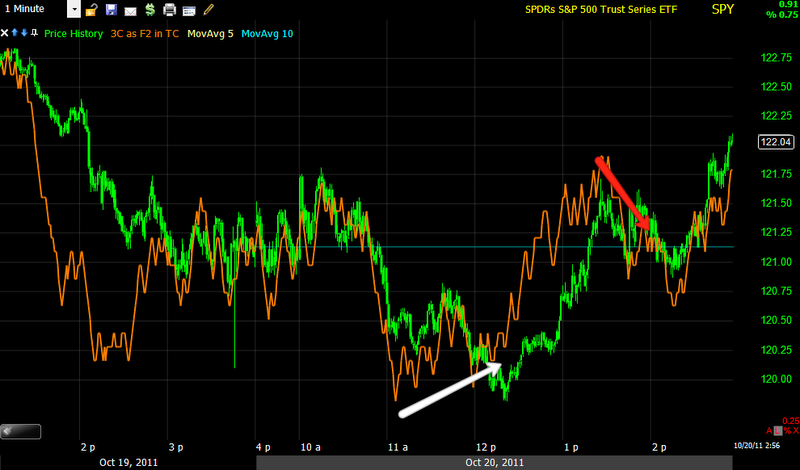Click the green dollar sign icon

pyautogui.click(x=150, y=9)
